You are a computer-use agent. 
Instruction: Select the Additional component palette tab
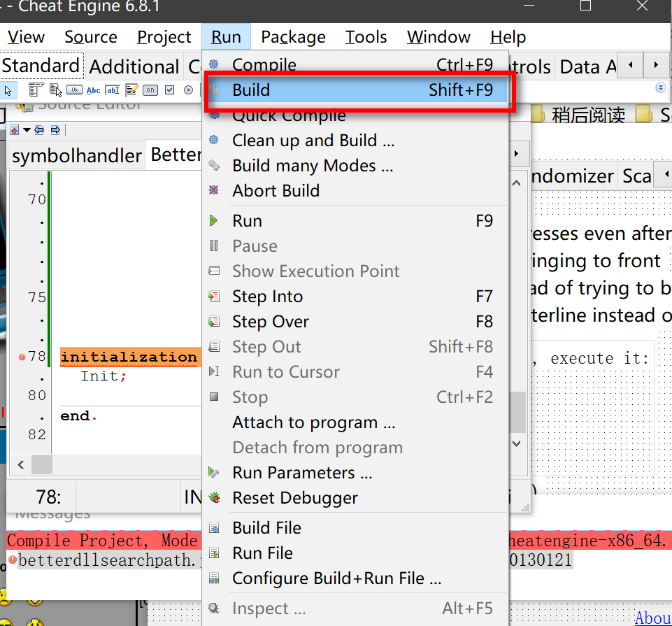tap(134, 67)
